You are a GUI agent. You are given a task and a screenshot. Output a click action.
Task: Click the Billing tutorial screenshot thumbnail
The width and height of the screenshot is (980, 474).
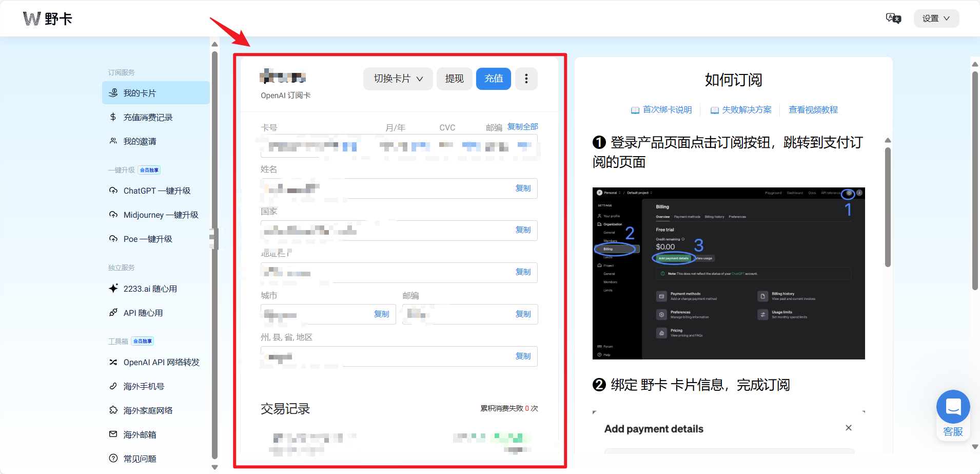729,273
